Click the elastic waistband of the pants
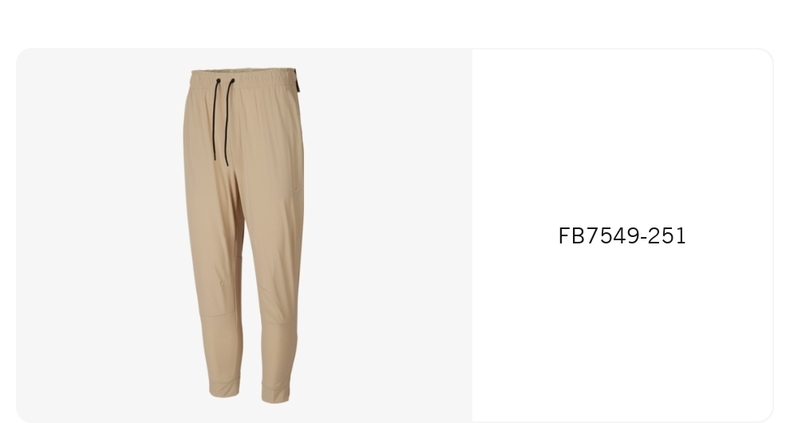 click(x=244, y=78)
